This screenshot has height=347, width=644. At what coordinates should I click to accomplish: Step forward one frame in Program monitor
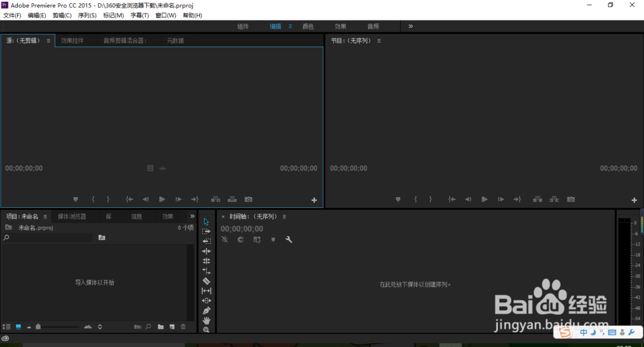[x=501, y=199]
